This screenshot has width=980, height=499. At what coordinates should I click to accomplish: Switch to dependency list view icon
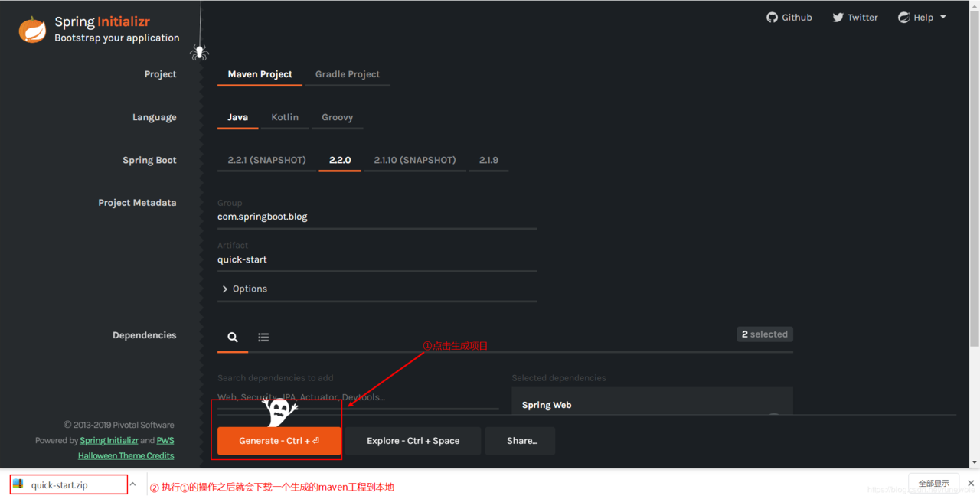coord(263,337)
